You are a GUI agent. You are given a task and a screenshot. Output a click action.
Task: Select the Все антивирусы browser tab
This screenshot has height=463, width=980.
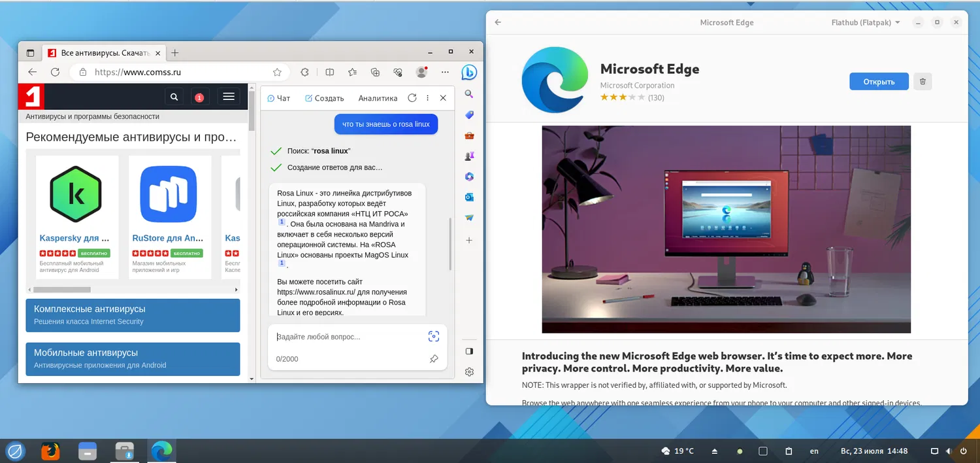pos(105,53)
